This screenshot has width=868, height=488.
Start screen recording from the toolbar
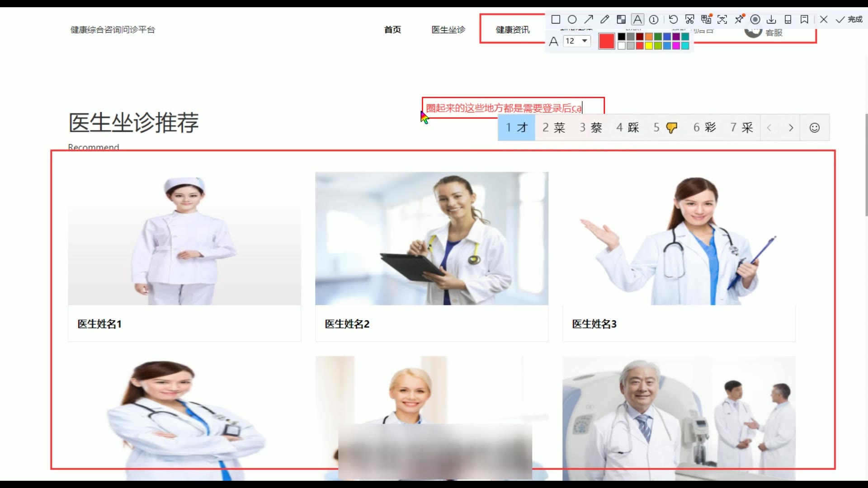[x=755, y=19]
